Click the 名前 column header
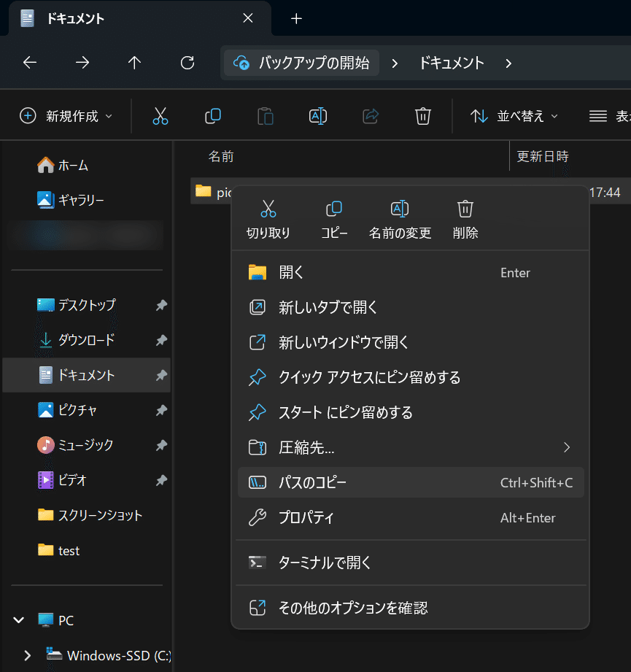 [x=221, y=156]
